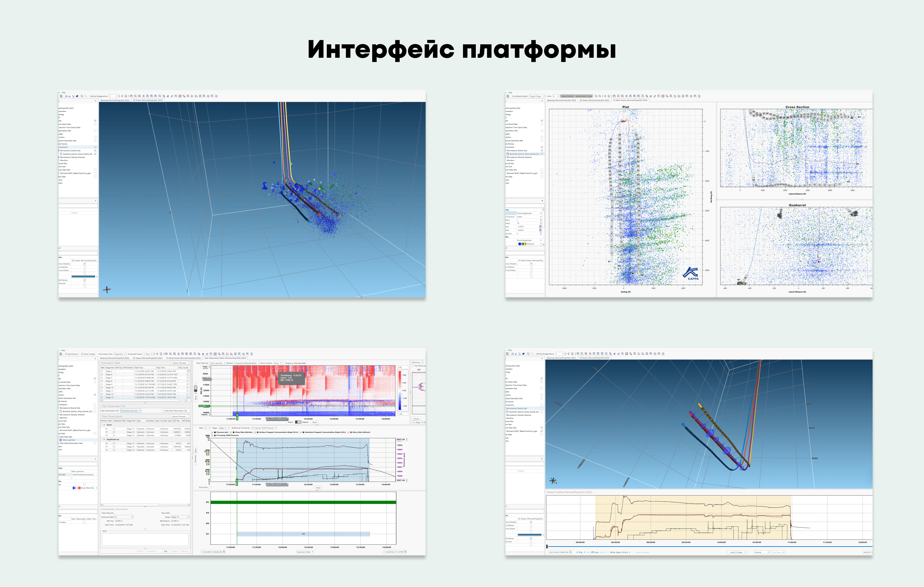Toggle Slurry Rate (bbl/min) series checkbox
Screen dimensions: 924x587
pos(348,432)
